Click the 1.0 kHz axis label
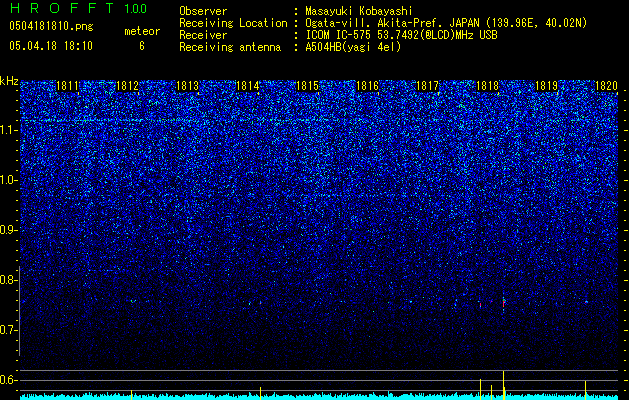 pyautogui.click(x=8, y=180)
